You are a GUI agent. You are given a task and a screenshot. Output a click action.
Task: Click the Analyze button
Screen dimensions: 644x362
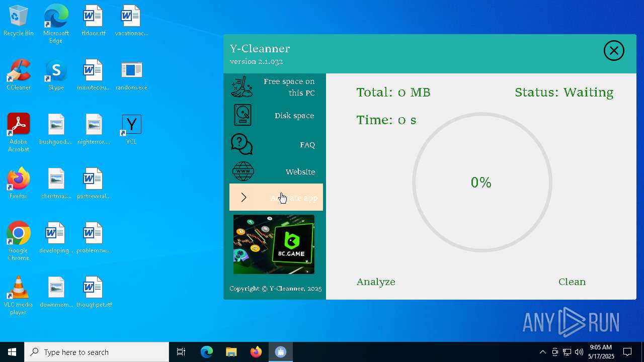(376, 282)
